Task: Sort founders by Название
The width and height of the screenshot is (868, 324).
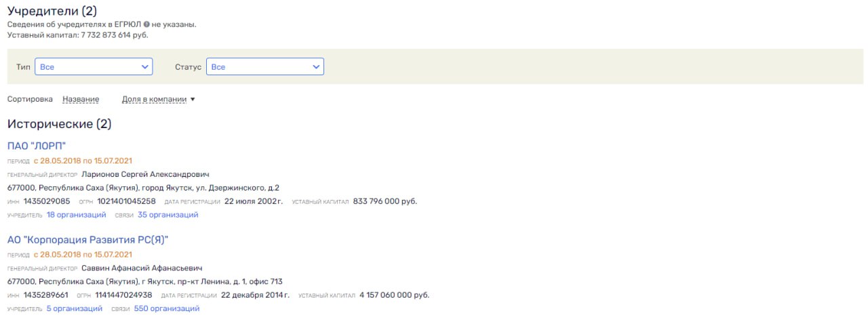Action: click(81, 99)
